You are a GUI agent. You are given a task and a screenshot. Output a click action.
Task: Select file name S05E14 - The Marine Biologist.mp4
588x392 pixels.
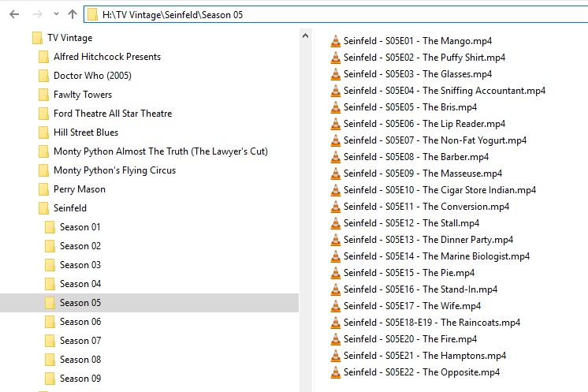pyautogui.click(x=437, y=256)
